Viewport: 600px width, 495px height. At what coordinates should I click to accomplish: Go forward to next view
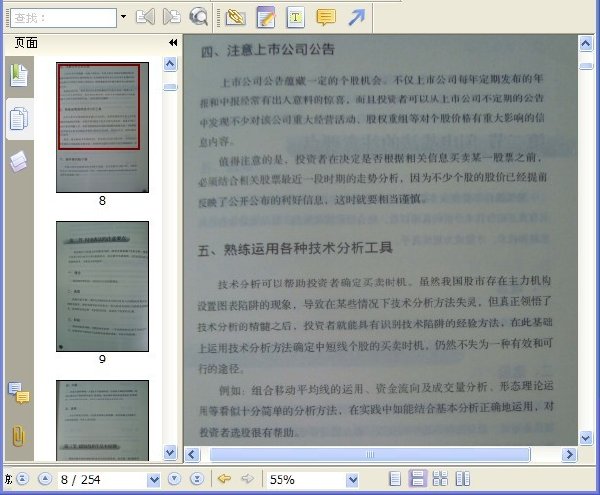[x=248, y=479]
